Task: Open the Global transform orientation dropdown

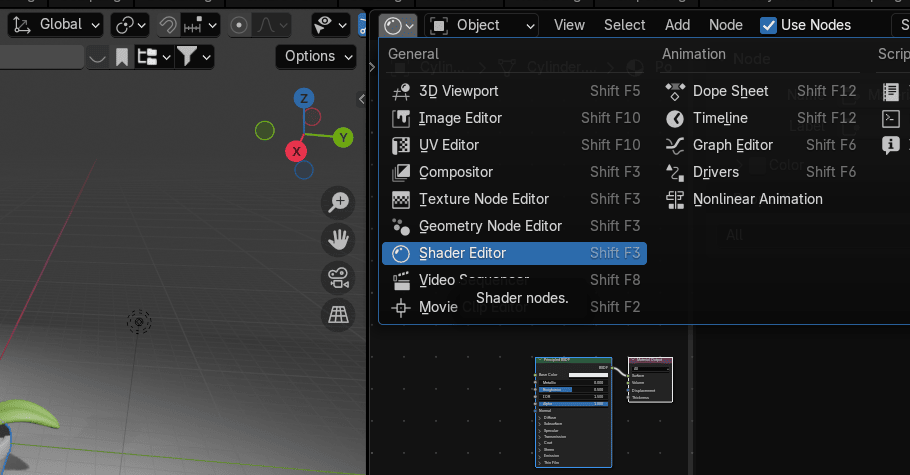Action: click(56, 25)
